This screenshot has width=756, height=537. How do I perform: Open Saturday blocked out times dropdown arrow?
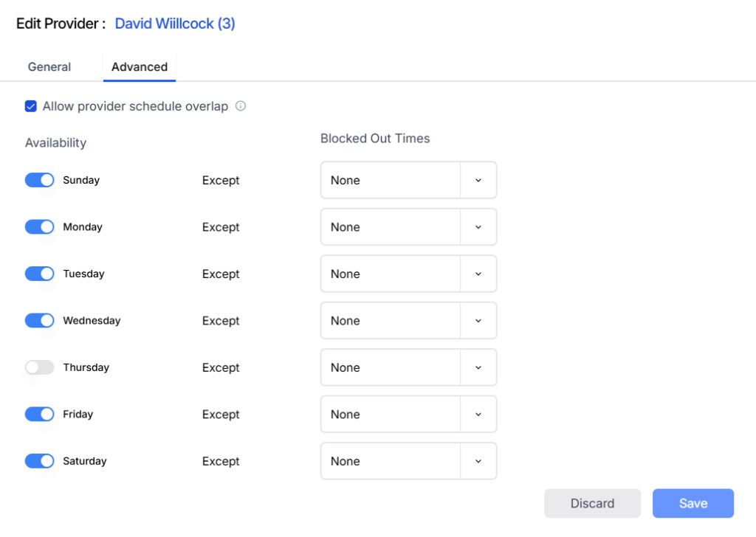[x=478, y=461]
